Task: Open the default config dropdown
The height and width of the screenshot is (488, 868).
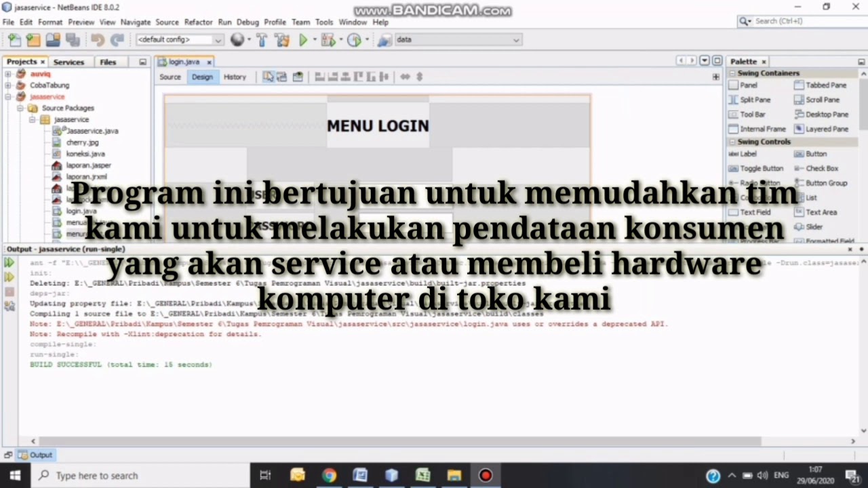Action: (179, 40)
